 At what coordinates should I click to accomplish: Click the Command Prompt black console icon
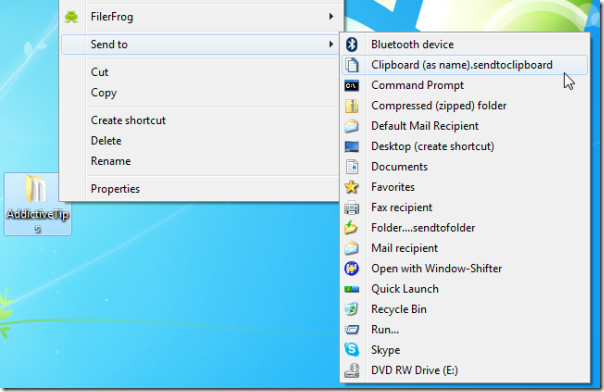[x=352, y=85]
